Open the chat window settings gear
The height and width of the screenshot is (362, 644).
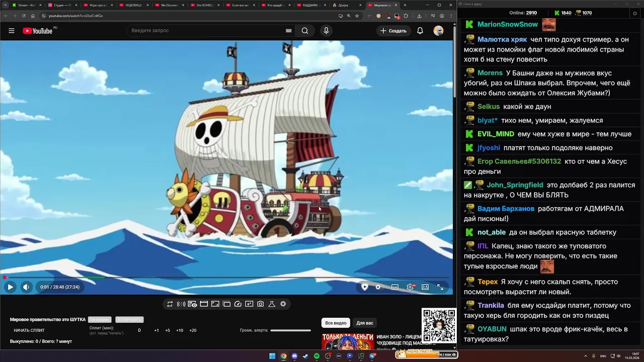coord(635,14)
